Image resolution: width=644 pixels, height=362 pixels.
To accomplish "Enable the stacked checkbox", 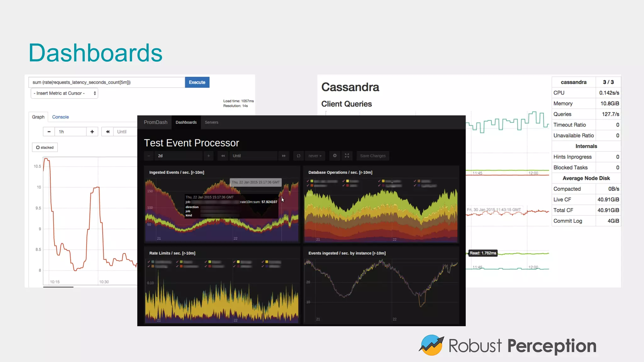I will [x=38, y=147].
